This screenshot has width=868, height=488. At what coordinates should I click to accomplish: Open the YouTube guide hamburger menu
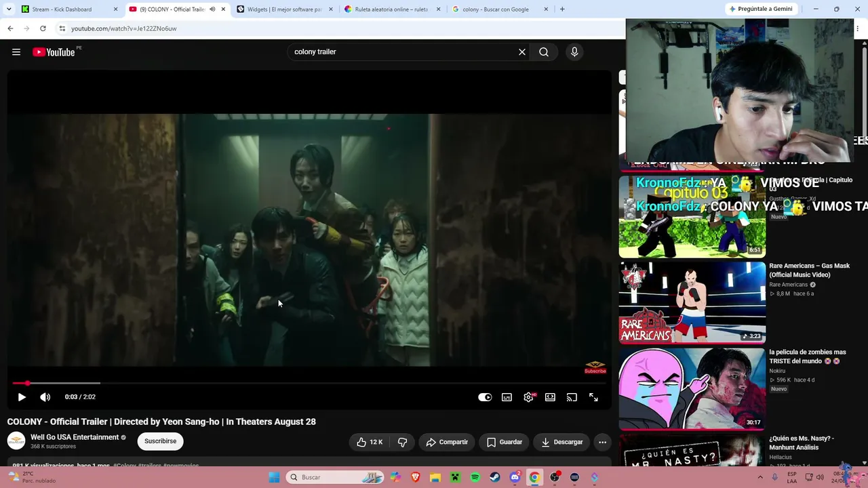[16, 52]
